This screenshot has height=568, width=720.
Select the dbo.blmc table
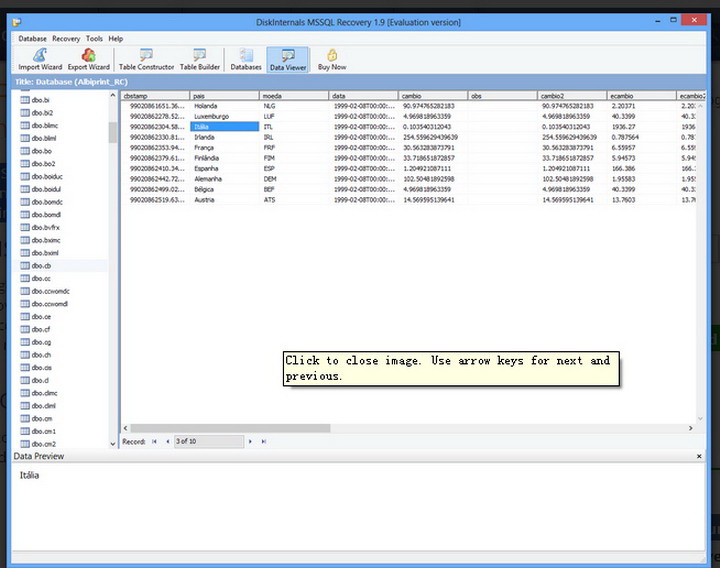point(45,125)
